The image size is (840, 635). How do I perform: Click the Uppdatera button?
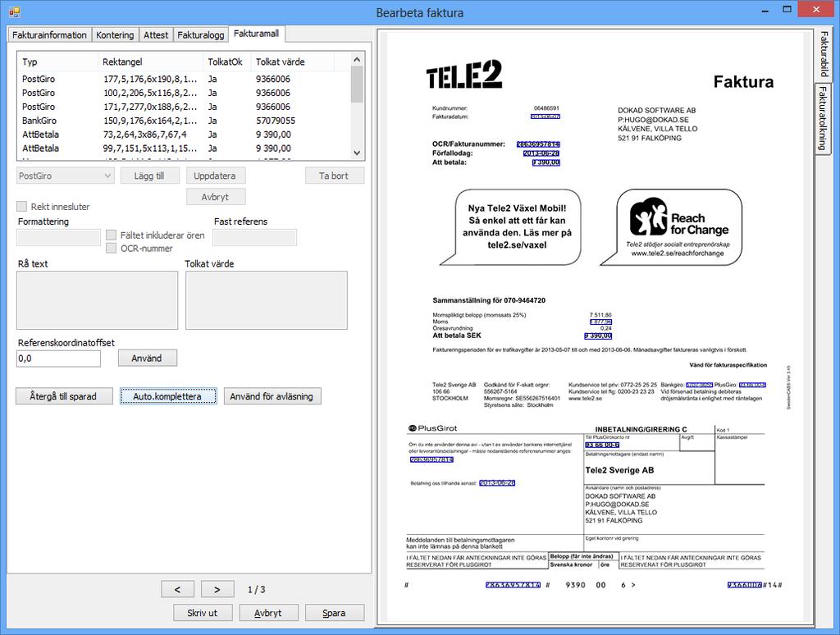(x=216, y=176)
